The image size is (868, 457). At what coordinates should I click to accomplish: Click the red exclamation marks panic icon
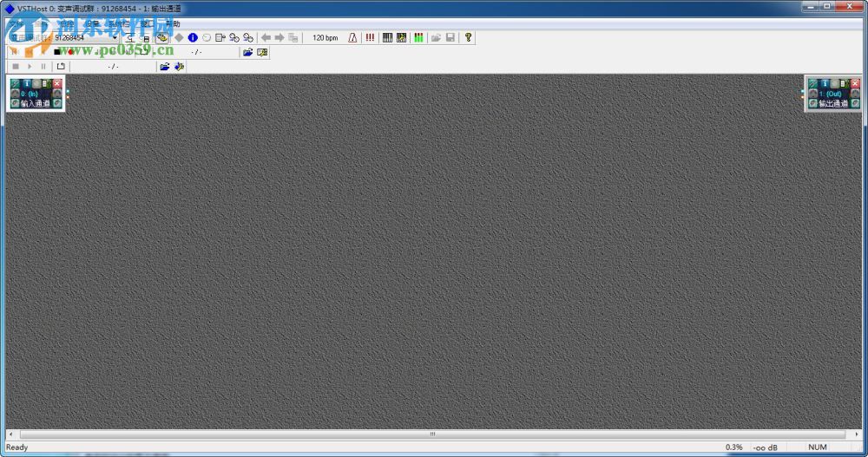(370, 37)
